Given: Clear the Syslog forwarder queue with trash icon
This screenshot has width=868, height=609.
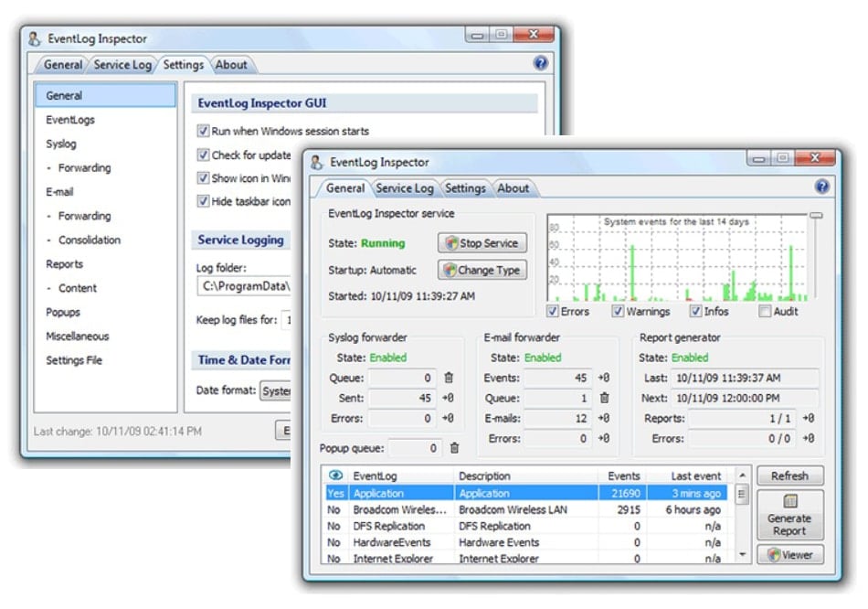Looking at the screenshot, I should click(x=449, y=378).
